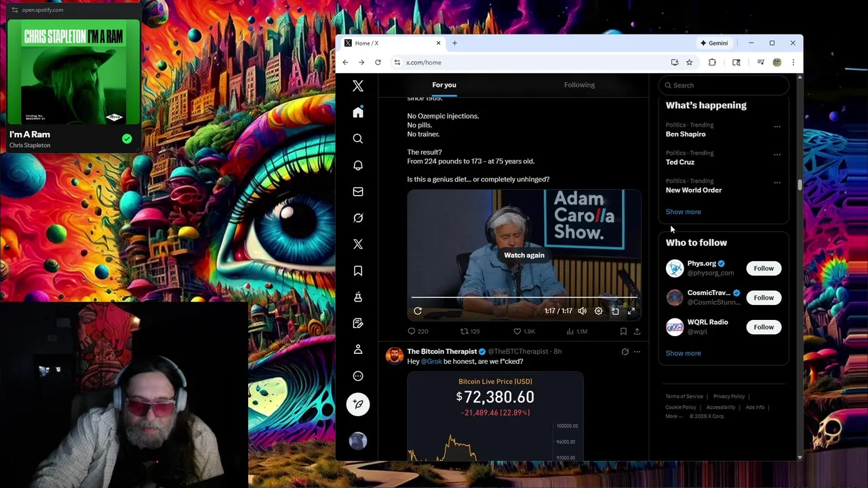868x488 pixels.
Task: Open Accessibility footer link
Action: (x=721, y=407)
